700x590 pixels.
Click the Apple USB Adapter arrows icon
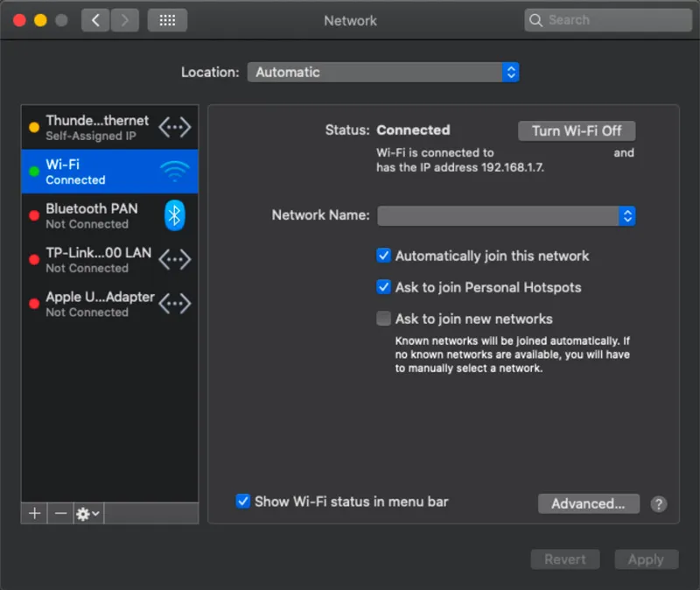(x=174, y=304)
